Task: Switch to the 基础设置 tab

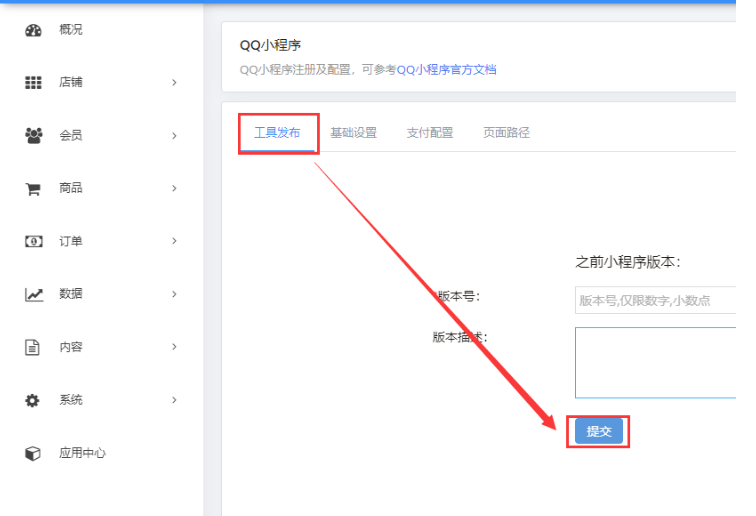Action: coord(353,133)
